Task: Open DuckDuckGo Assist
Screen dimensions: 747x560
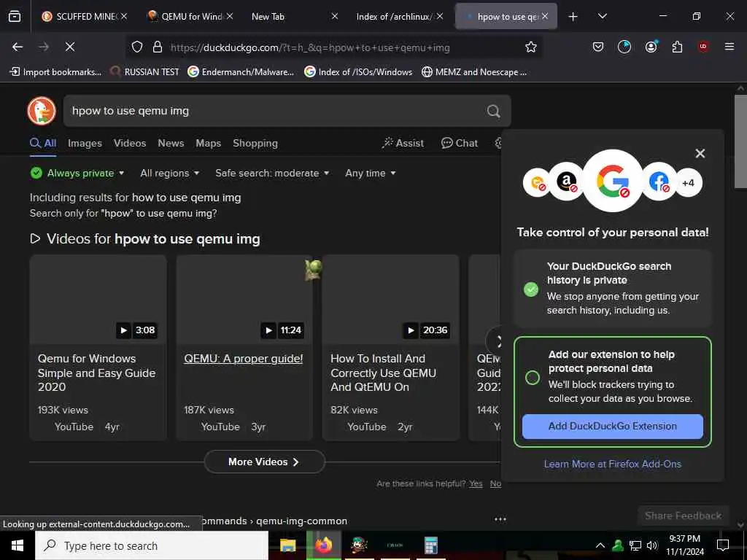Action: [403, 143]
